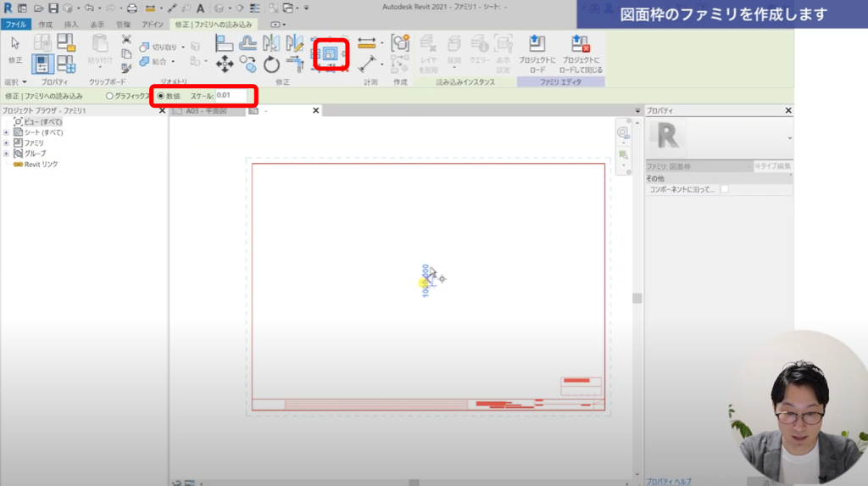Click the Save icon in quick access toolbar
This screenshot has width=868, height=486.
[53, 8]
